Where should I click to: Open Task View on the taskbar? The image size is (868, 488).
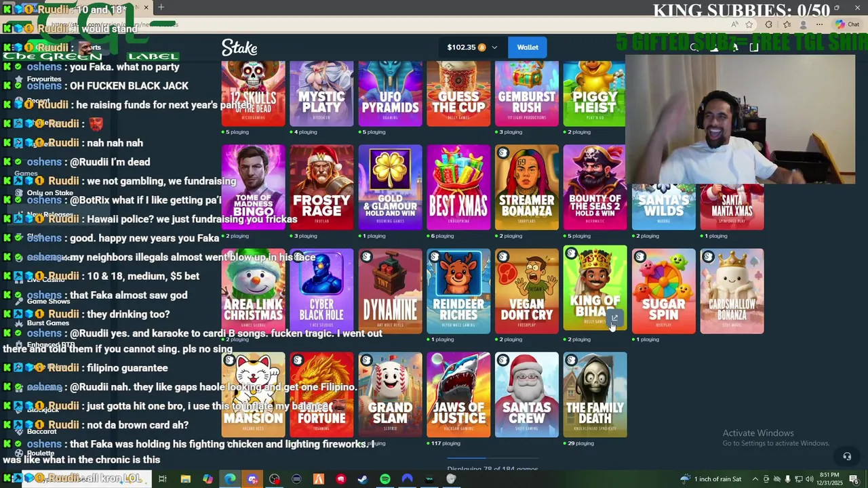[163, 479]
